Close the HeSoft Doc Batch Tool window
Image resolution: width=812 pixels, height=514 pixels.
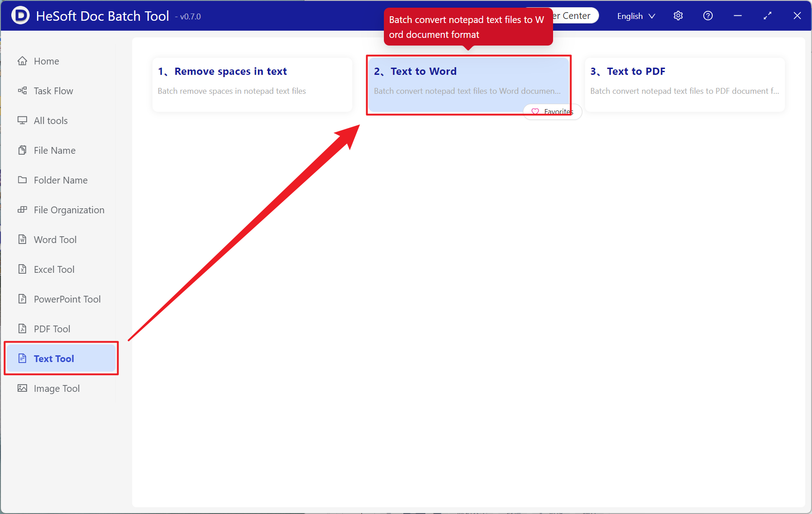797,16
